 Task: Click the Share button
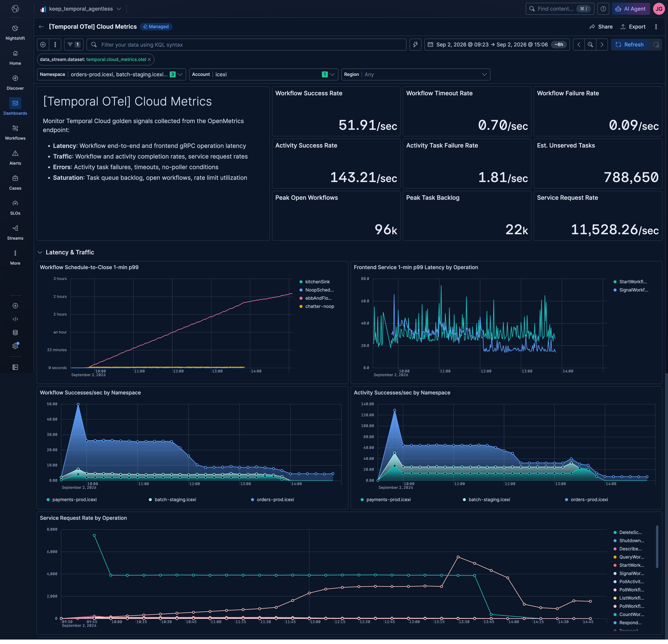click(601, 27)
